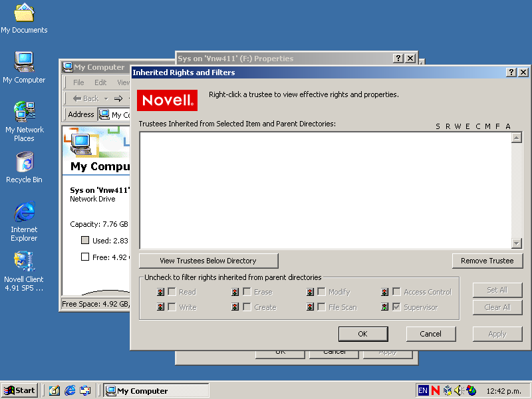This screenshot has height=399, width=532.
Task: Click the Used space color legend box
Action: pos(85,240)
